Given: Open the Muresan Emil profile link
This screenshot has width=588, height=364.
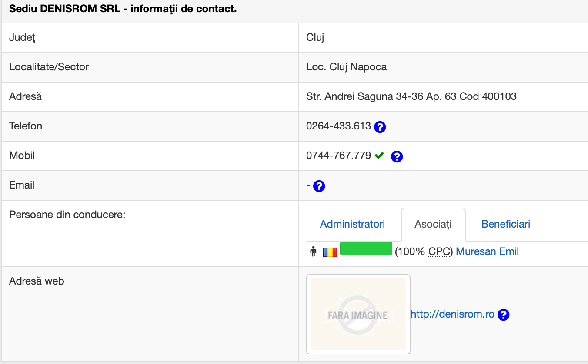Looking at the screenshot, I should click(x=487, y=251).
